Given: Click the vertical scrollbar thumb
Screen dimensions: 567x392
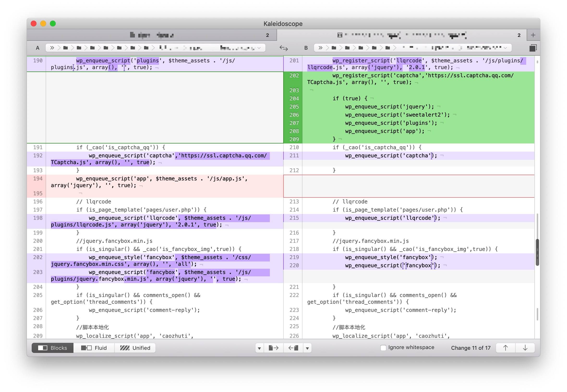Looking at the screenshot, I should 537,252.
